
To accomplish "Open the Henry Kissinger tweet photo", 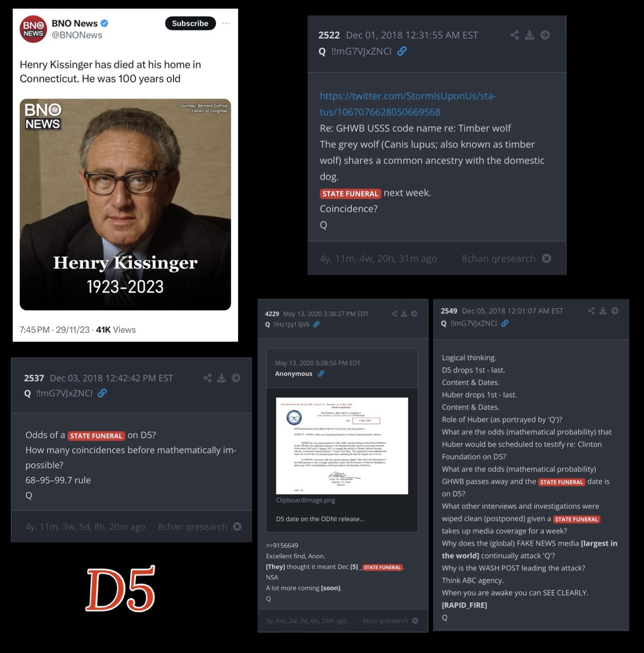I will coord(125,205).
